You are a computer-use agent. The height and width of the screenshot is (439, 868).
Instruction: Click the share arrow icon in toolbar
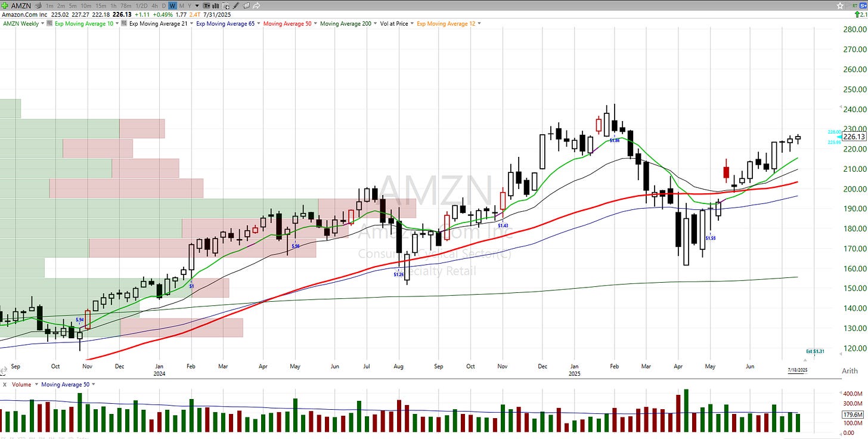[x=256, y=6]
